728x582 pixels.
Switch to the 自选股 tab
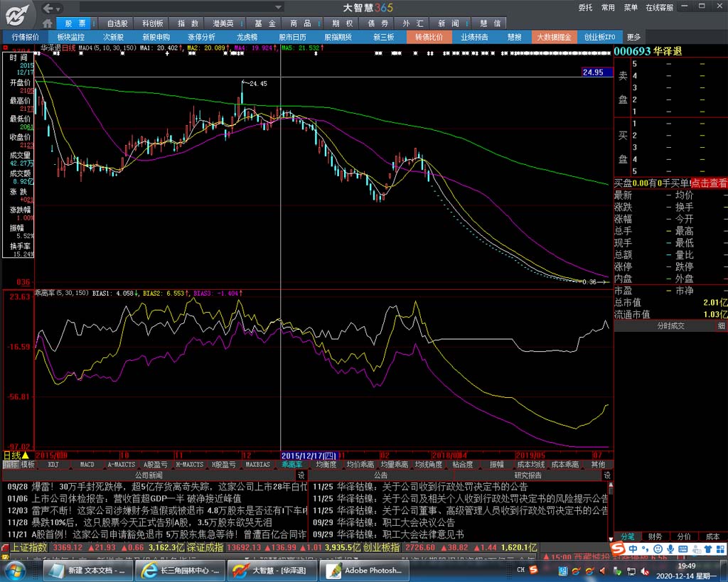pos(117,23)
